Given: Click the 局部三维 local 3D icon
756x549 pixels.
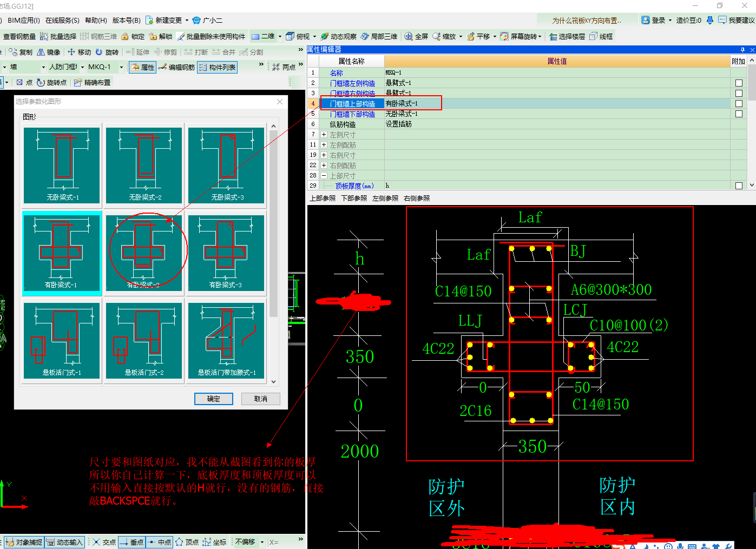Looking at the screenshot, I should [365, 36].
